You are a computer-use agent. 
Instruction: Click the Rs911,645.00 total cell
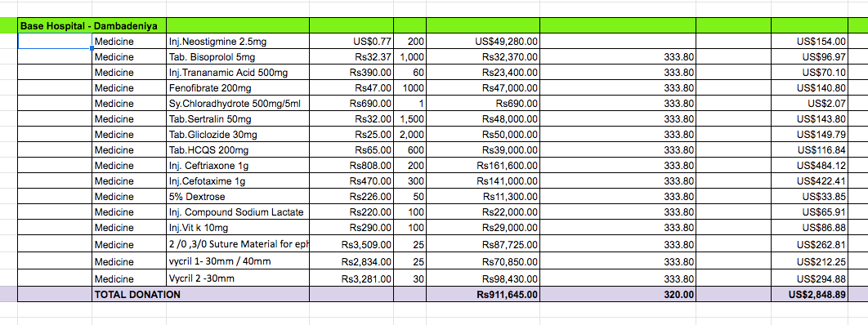pos(483,295)
